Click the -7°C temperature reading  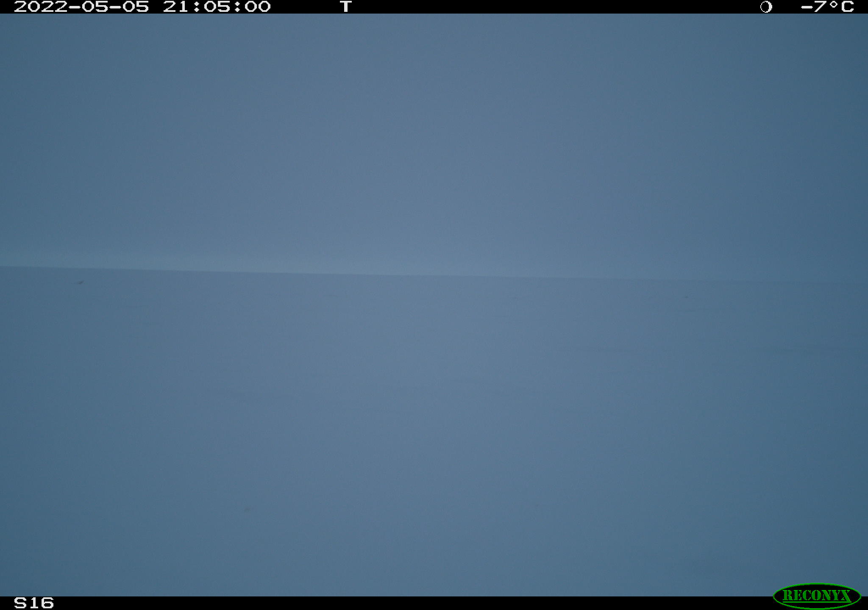(827, 7)
